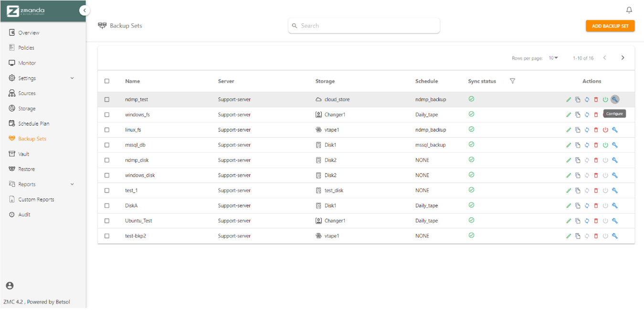Delete the windows_disk backup set
Viewport: 644px width, 310px height.
tap(596, 175)
